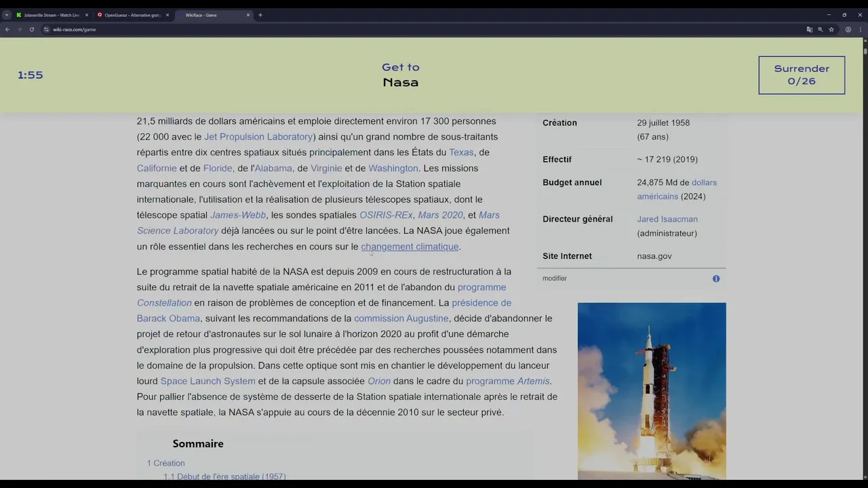
Task: Open the browser profile avatar
Action: (848, 30)
